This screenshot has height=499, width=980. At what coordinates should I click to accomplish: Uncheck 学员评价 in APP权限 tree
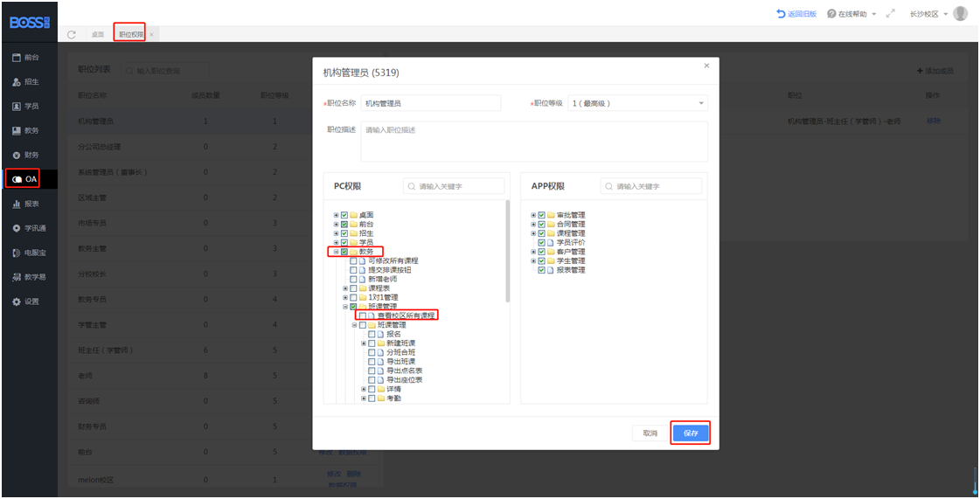542,242
